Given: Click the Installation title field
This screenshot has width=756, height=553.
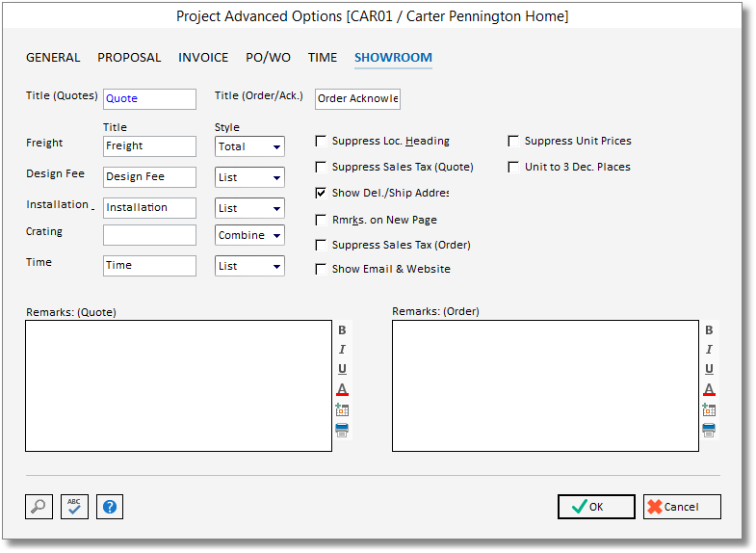Looking at the screenshot, I should 149,208.
